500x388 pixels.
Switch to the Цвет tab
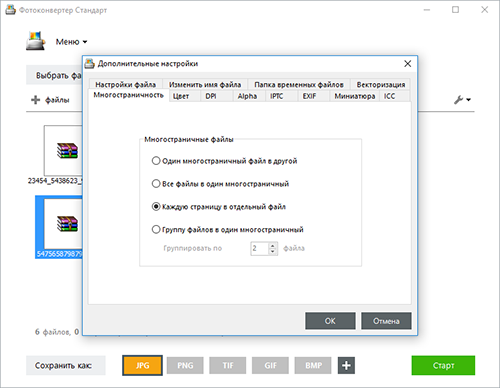click(181, 96)
